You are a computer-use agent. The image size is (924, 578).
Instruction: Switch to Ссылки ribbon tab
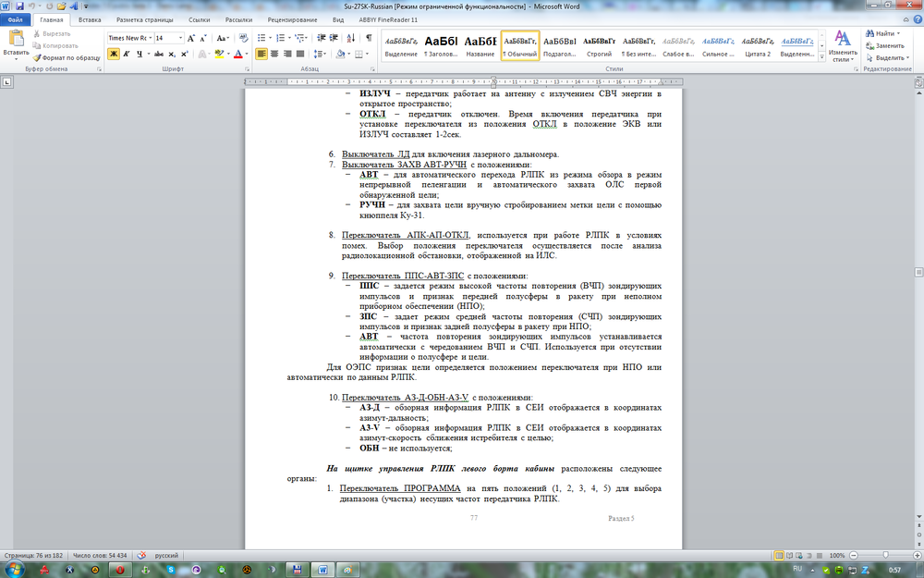200,19
